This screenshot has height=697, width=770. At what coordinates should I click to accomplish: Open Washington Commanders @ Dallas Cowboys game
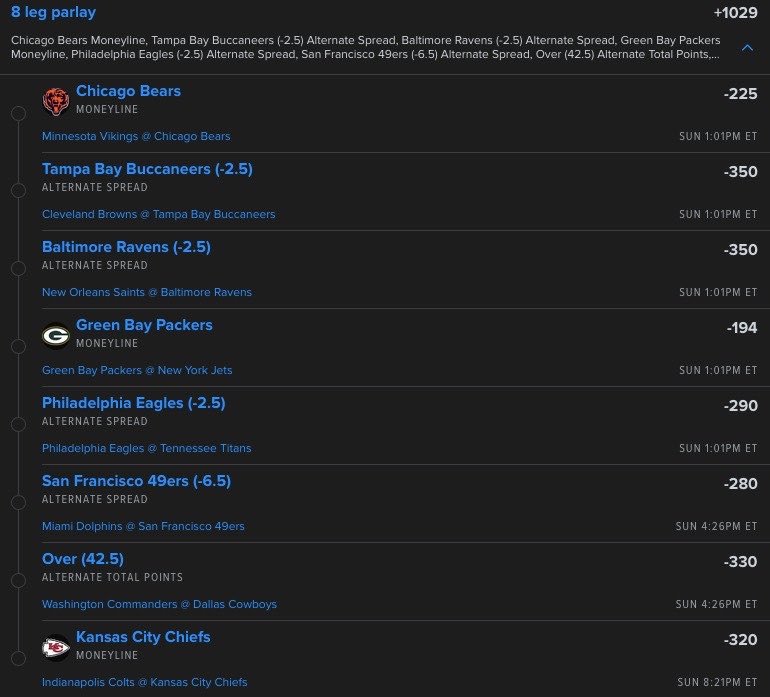coord(159,604)
